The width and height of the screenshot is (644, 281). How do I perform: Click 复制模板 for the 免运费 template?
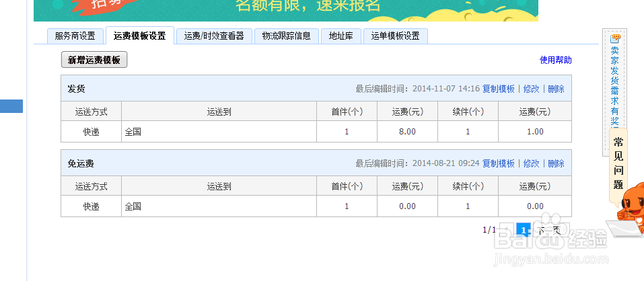click(498, 163)
